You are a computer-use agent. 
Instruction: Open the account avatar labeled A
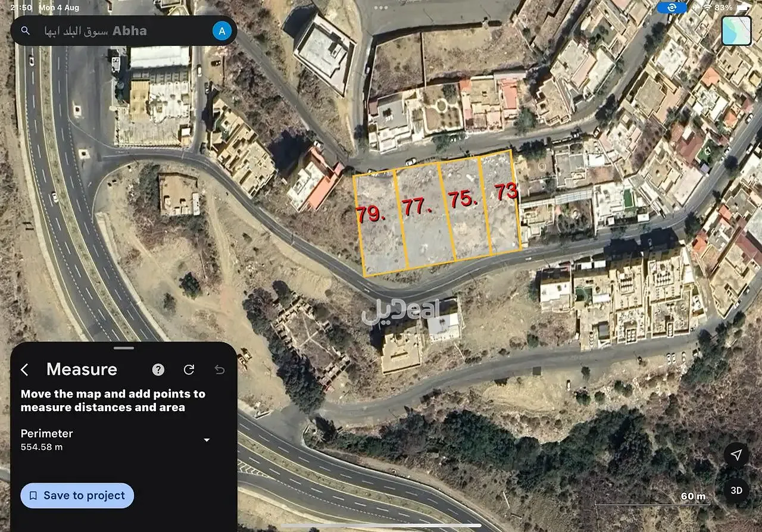pos(222,31)
